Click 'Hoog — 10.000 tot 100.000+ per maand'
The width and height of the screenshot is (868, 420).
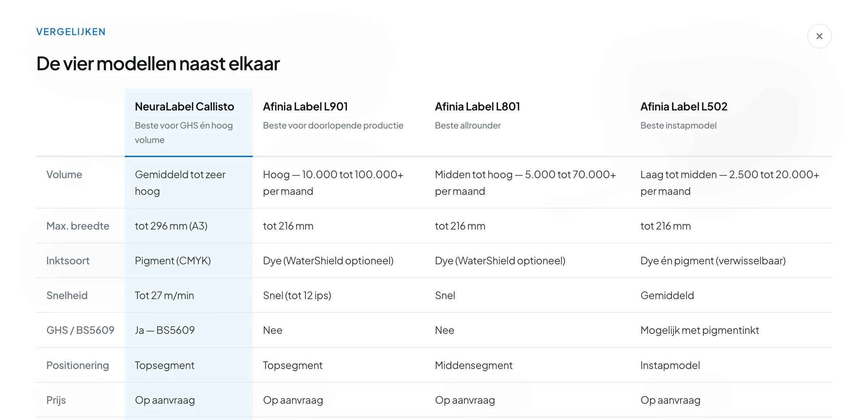(333, 183)
